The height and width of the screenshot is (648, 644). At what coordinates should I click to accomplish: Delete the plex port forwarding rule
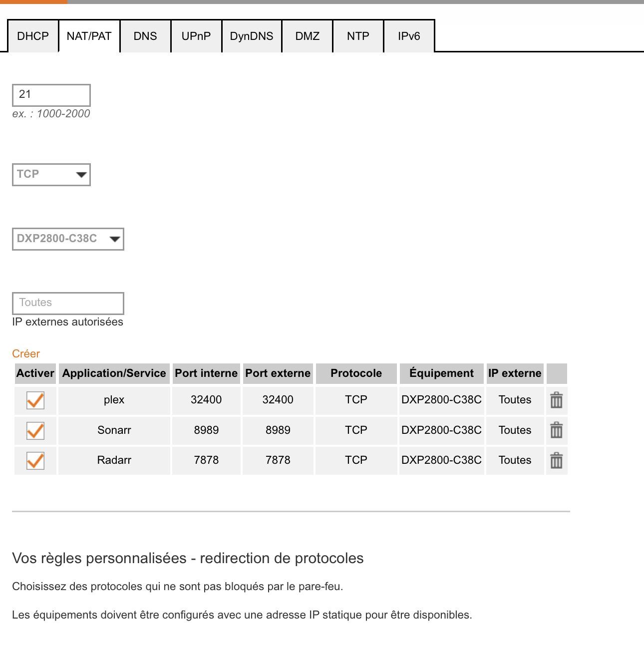[x=556, y=400]
